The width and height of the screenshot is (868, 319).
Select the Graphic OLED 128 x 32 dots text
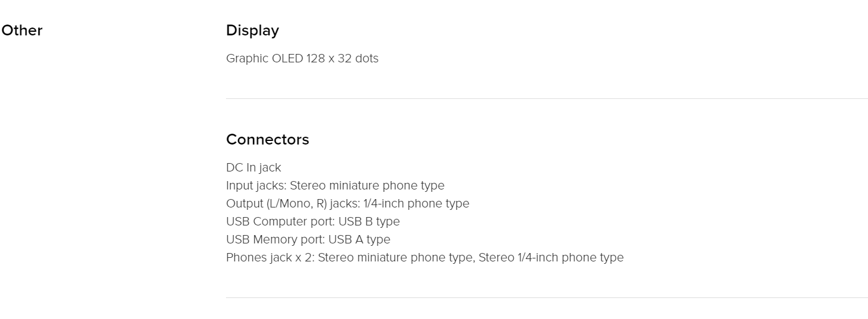click(302, 59)
